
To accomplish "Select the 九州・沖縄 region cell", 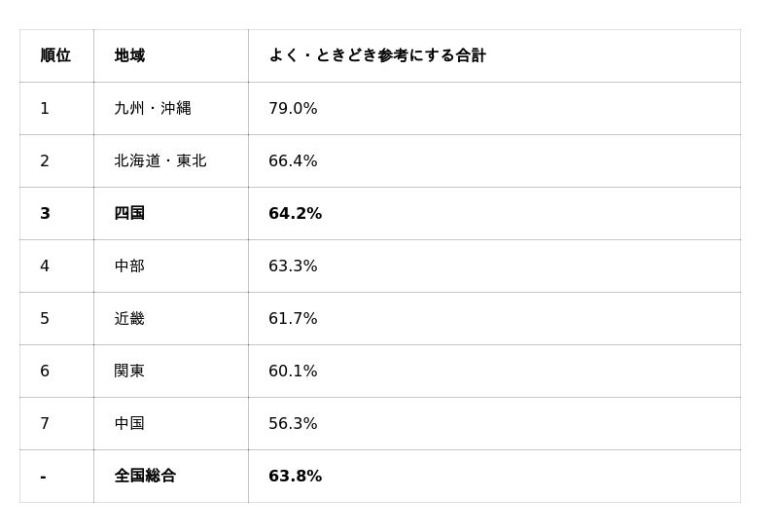I will point(153,109).
